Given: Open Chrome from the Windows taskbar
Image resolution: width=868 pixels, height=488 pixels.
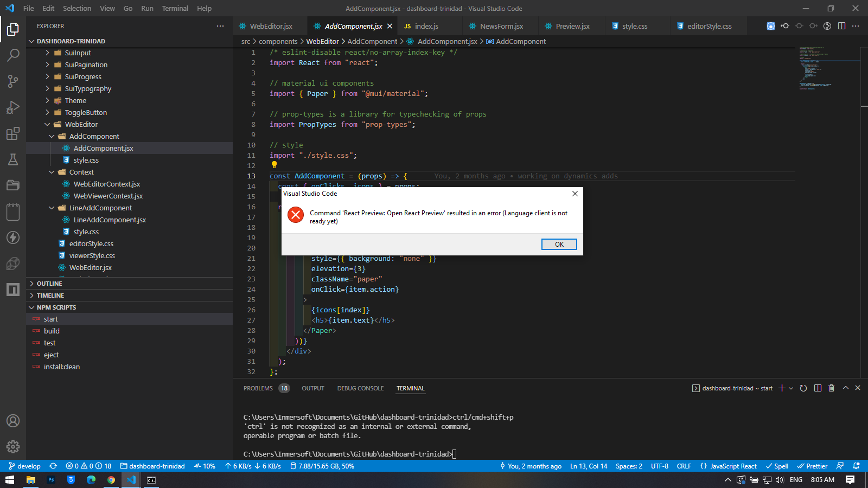Looking at the screenshot, I should click(111, 480).
